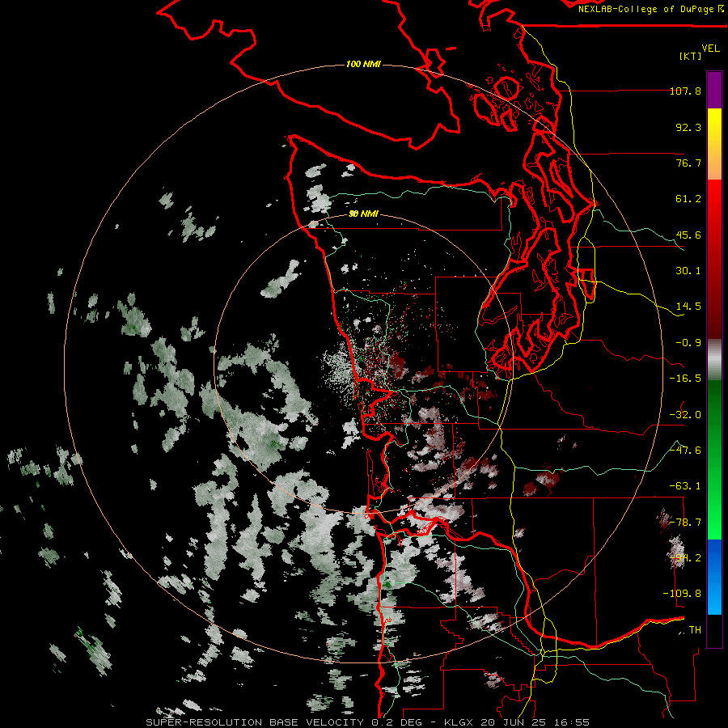Click the green segment of the color bar

point(714,459)
